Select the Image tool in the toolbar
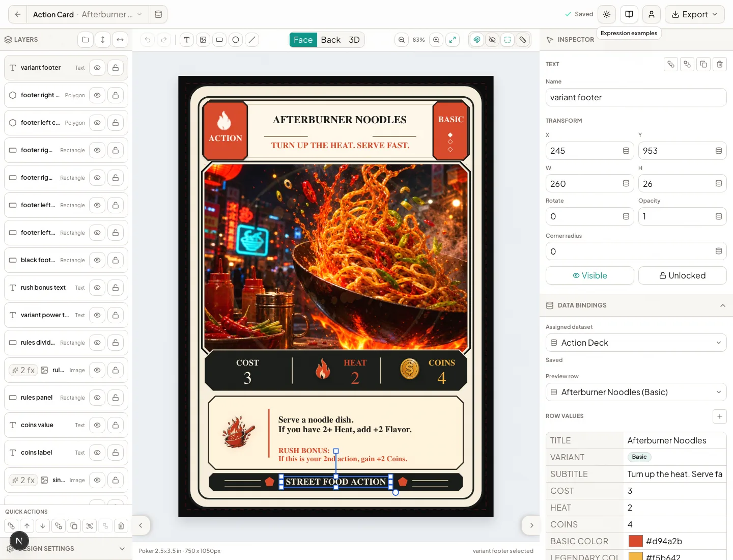 click(x=203, y=40)
